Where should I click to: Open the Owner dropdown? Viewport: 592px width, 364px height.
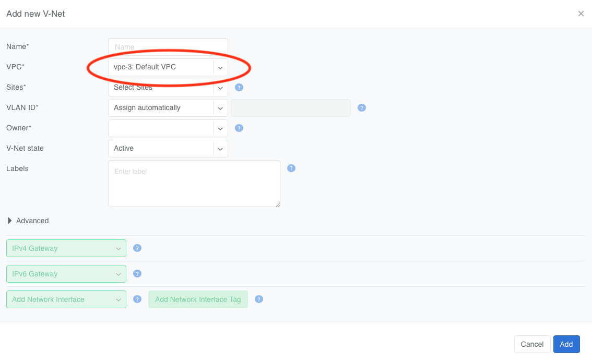click(x=168, y=128)
